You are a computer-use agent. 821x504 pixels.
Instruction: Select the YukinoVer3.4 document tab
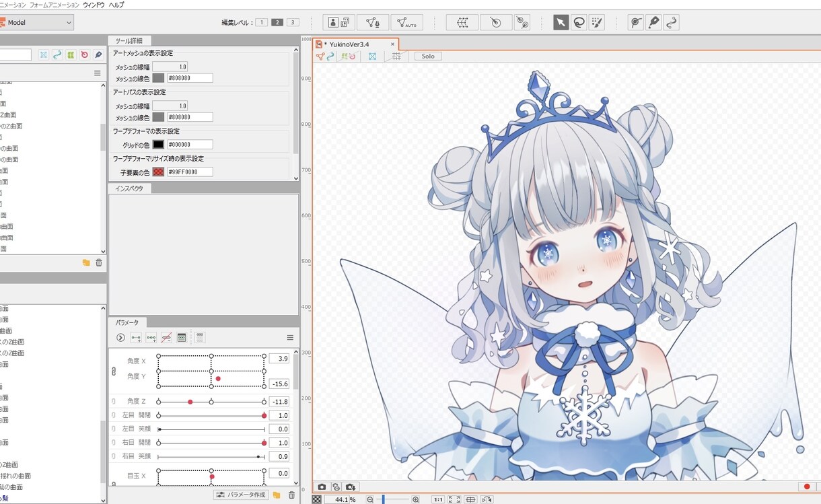(356, 44)
